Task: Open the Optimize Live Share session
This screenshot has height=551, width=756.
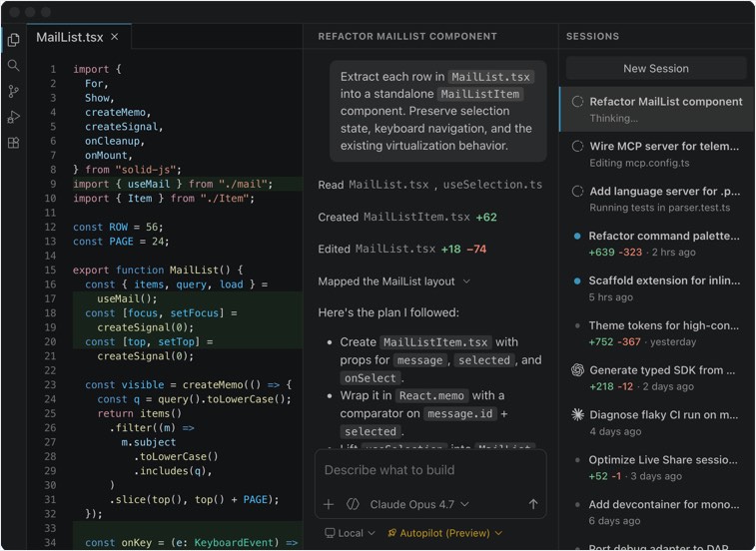Action: point(657,468)
